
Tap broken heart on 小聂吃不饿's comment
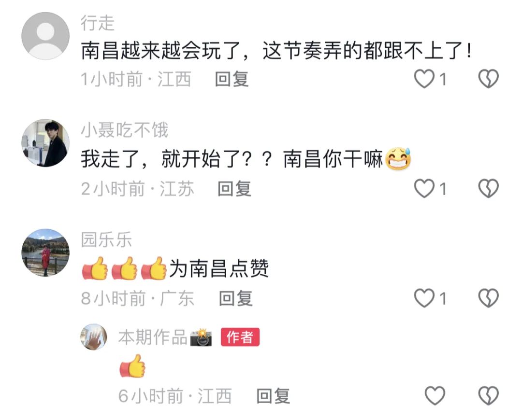(488, 188)
